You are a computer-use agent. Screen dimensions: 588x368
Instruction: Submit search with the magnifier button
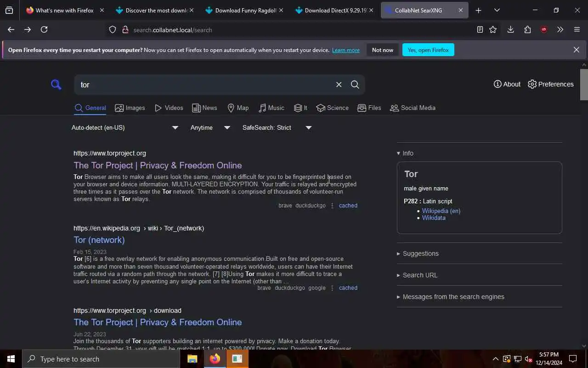[355, 85]
